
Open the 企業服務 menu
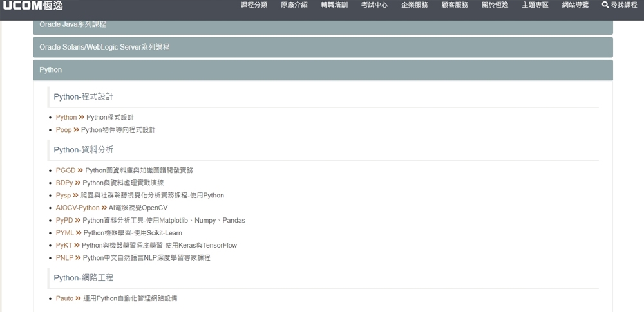point(414,5)
